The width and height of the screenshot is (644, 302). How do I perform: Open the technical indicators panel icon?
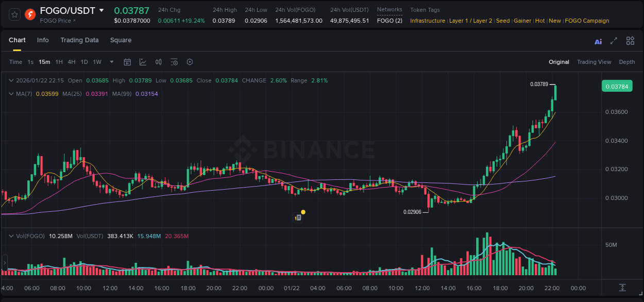tap(174, 62)
